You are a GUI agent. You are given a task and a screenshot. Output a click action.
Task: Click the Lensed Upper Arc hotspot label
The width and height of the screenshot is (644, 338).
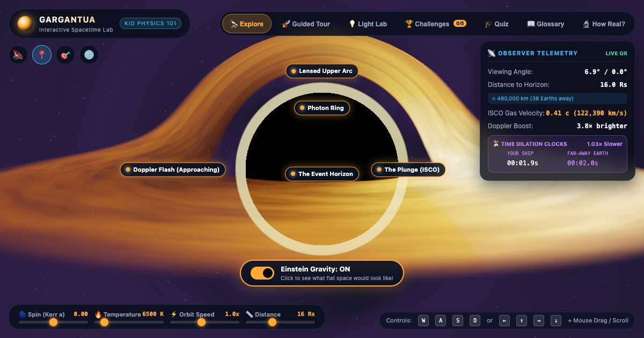321,71
